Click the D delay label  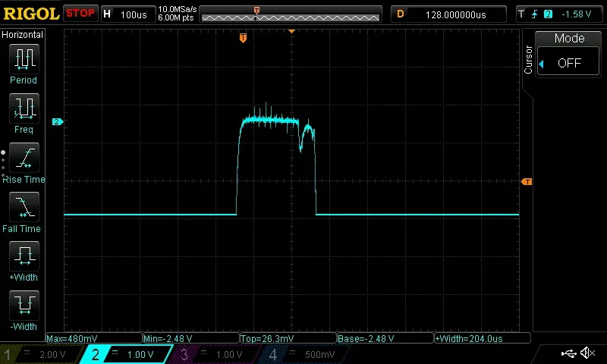point(401,14)
